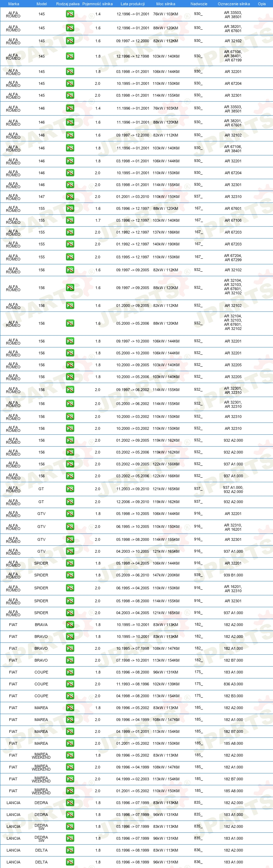Select the GTV cell 'AR 32310, AR 16201'
273x868 pixels.
[x=233, y=527]
